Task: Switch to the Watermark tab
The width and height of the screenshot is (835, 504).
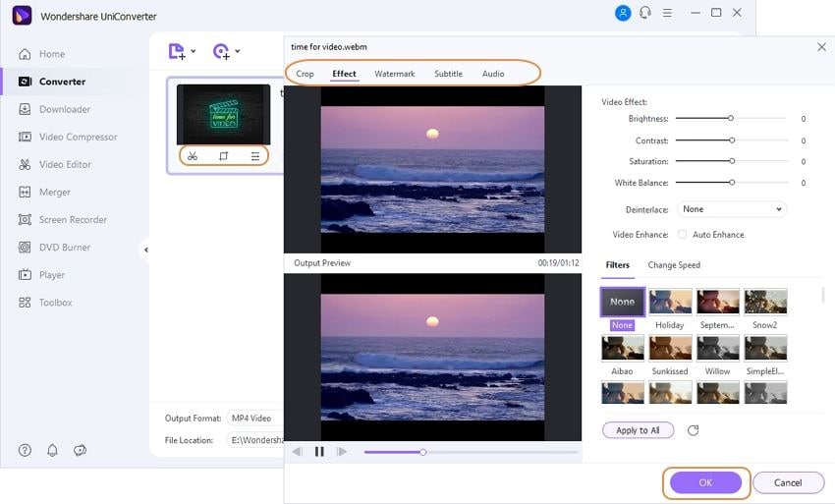Action: coord(395,74)
